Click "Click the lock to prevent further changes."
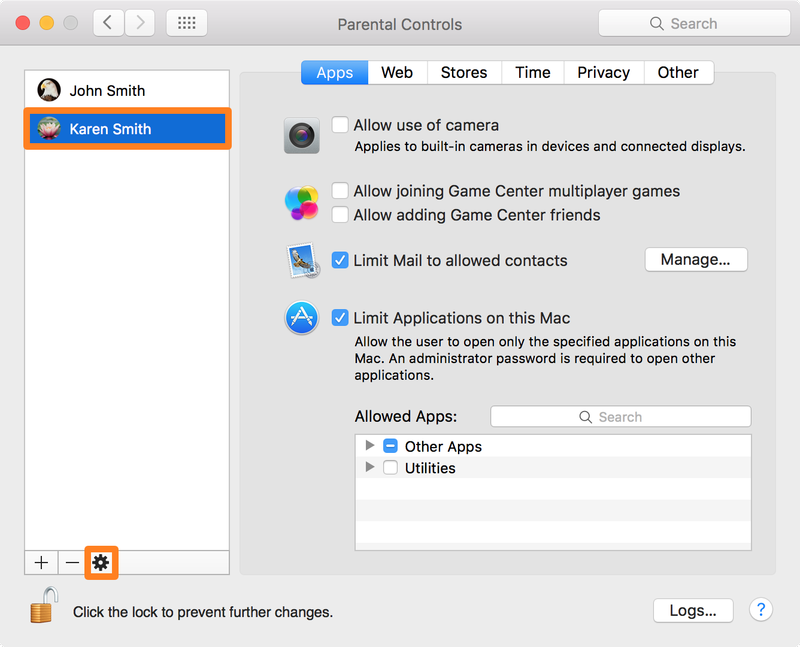The image size is (800, 647). [x=203, y=612]
